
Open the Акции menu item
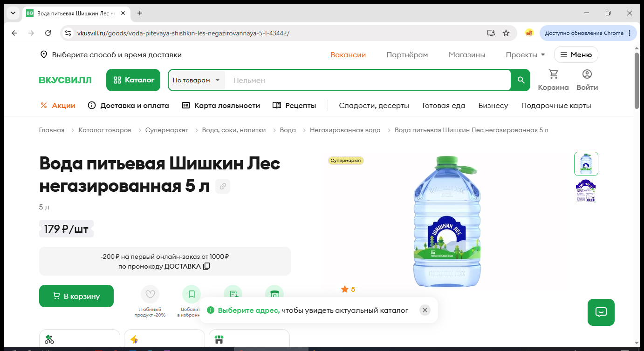click(x=58, y=105)
